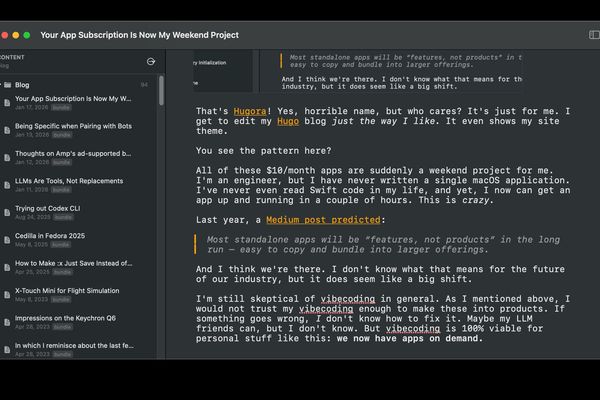
Task: Click bundle badge under Trying out Codex CLI
Action: [64, 217]
